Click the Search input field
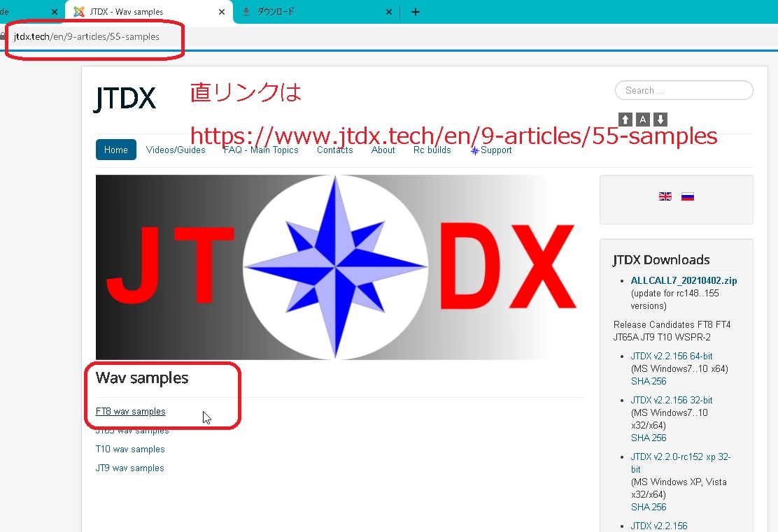The height and width of the screenshot is (532, 778). (684, 90)
